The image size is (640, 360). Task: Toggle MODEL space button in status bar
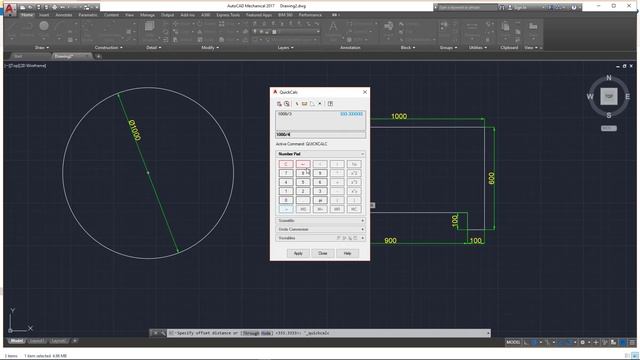[x=513, y=342]
